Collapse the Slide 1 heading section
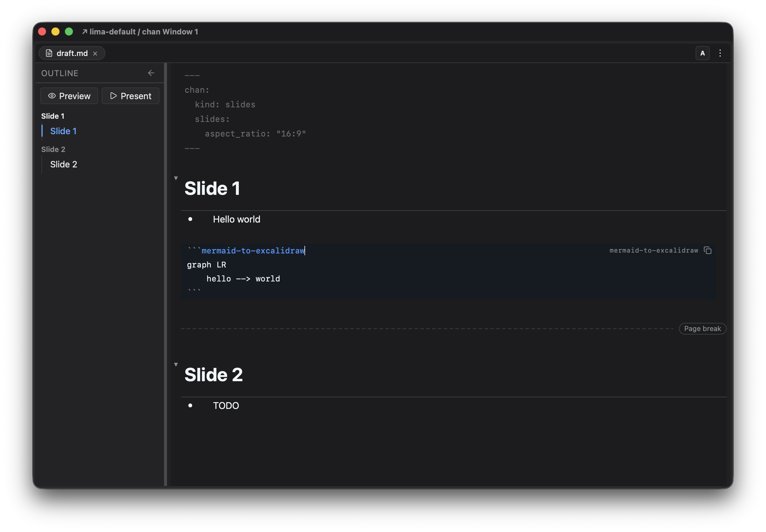Screen dimensions: 766x532 (x=176, y=178)
